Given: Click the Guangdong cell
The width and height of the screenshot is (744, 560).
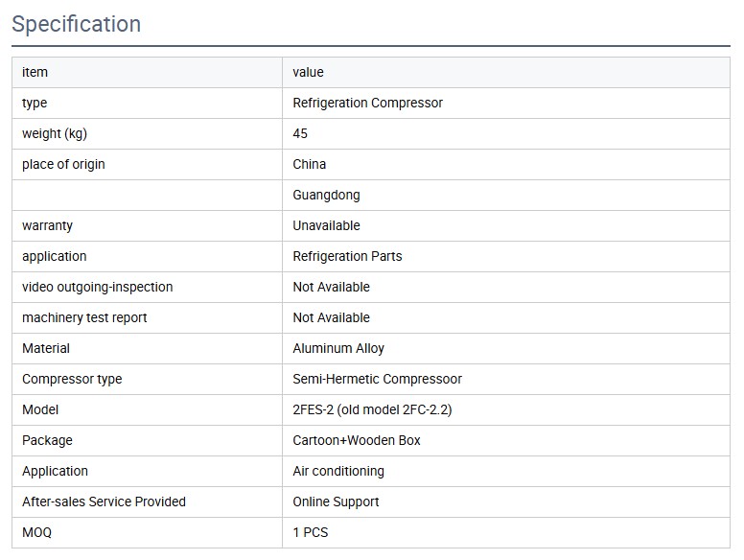Looking at the screenshot, I should point(326,195).
